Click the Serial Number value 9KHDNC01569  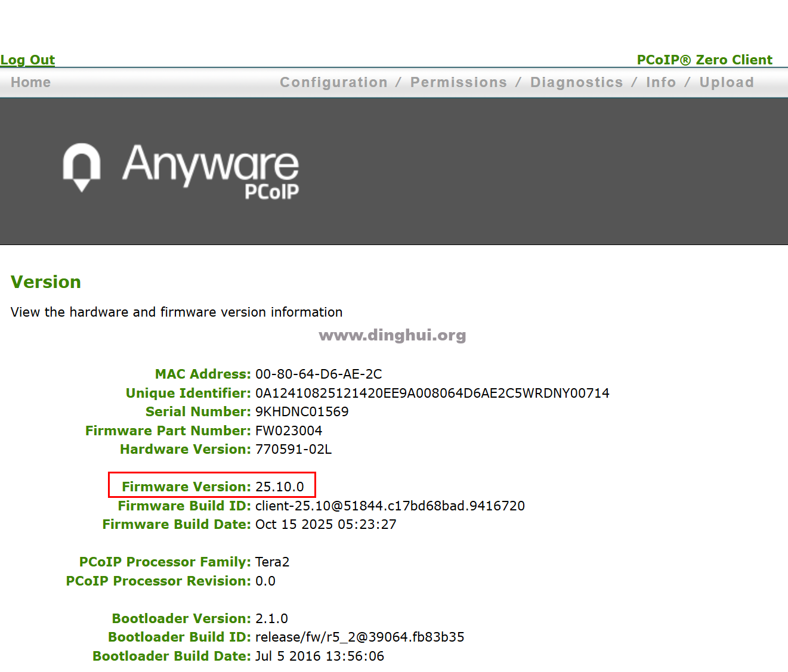click(302, 412)
